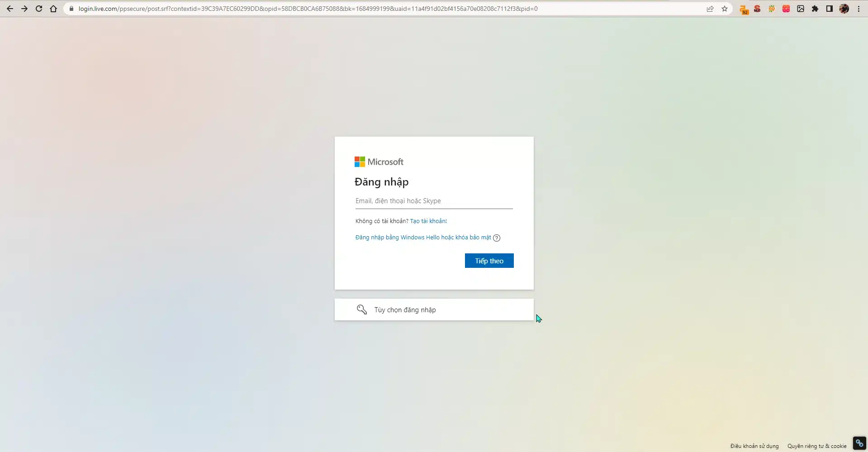Bookmark this page with the star
The height and width of the screenshot is (452, 868).
point(725,9)
